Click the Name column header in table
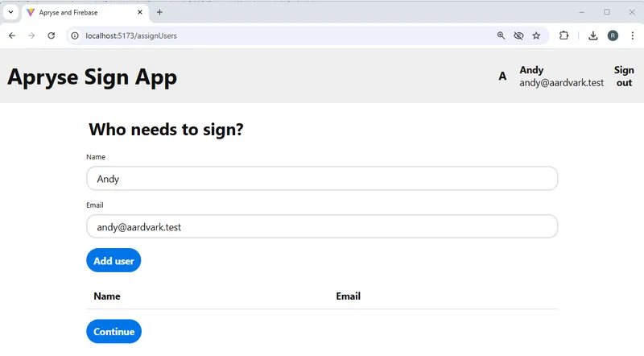Screen dimensions: 644x356 coord(107,296)
